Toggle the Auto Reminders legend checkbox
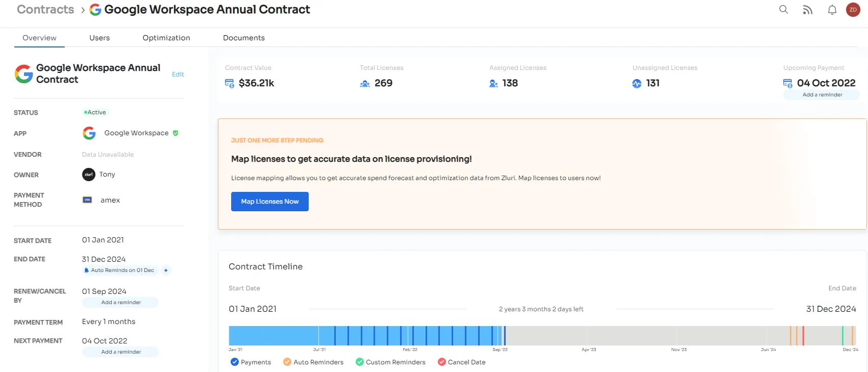This screenshot has height=372, width=868. click(287, 362)
